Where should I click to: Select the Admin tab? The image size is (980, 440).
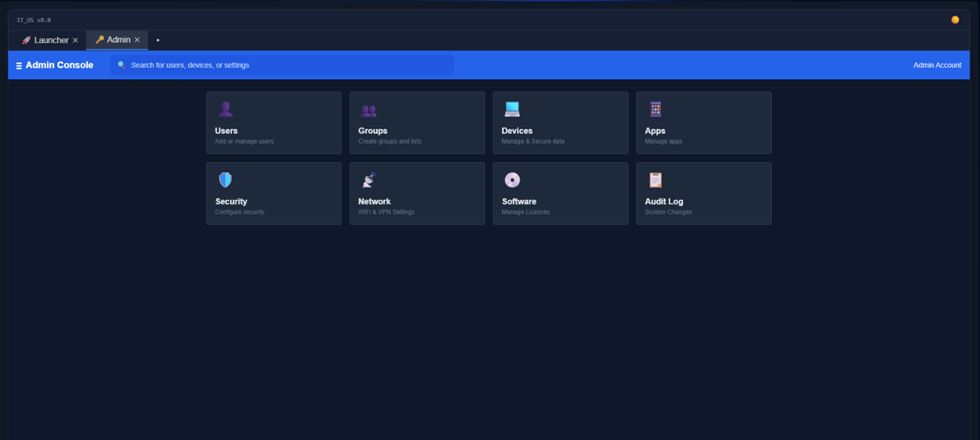pyautogui.click(x=117, y=40)
